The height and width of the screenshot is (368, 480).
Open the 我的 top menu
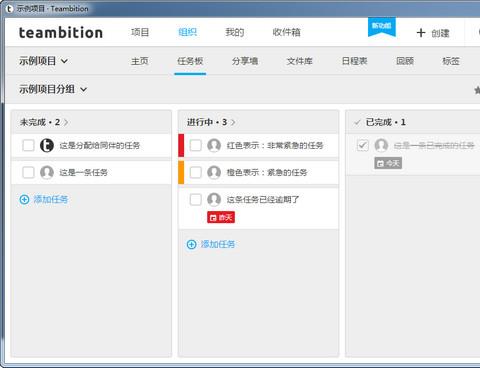(235, 32)
